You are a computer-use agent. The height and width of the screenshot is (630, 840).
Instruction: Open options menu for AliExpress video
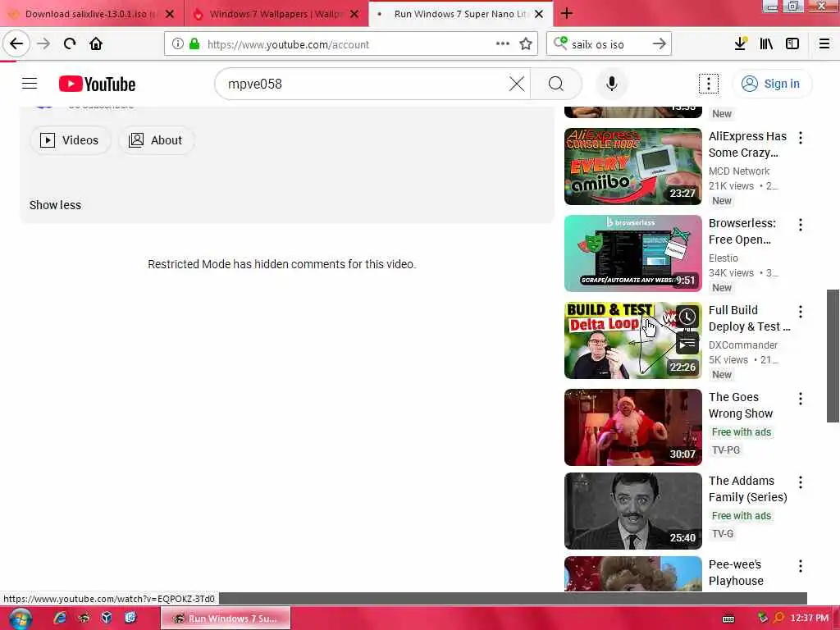pyautogui.click(x=801, y=138)
